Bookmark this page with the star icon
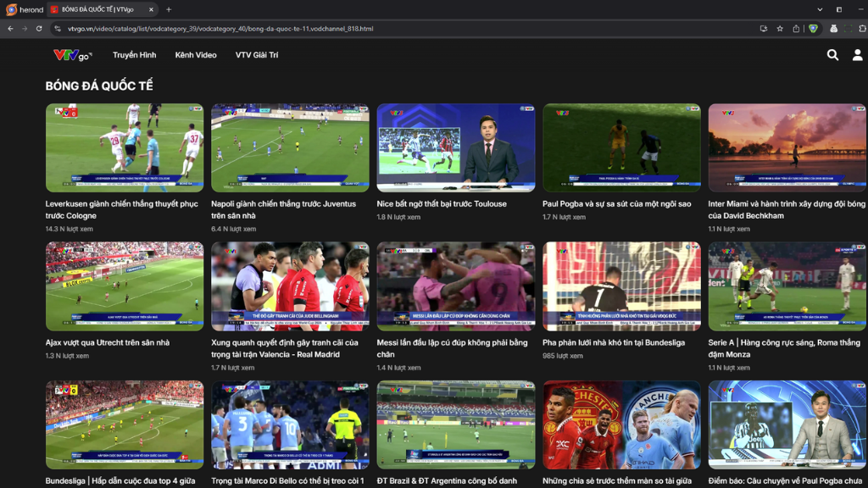Viewport: 868px width, 488px height. pyautogui.click(x=780, y=29)
